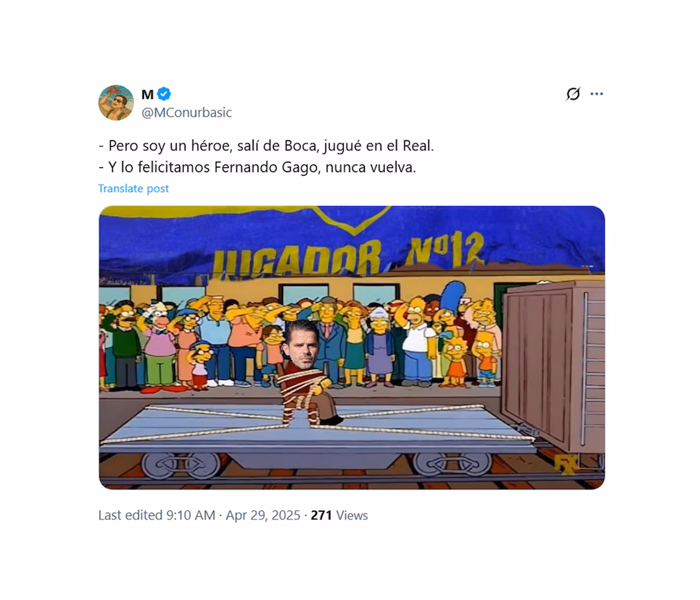The width and height of the screenshot is (700, 600).
Task: Open the author's round profile avatar
Action: [x=116, y=103]
